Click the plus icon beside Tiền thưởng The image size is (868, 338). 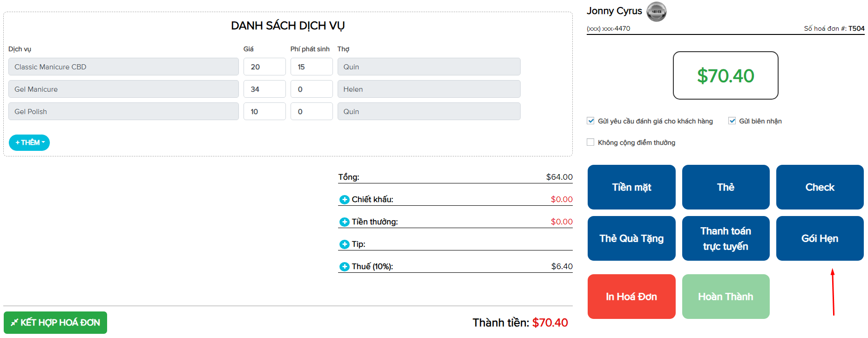(x=344, y=222)
